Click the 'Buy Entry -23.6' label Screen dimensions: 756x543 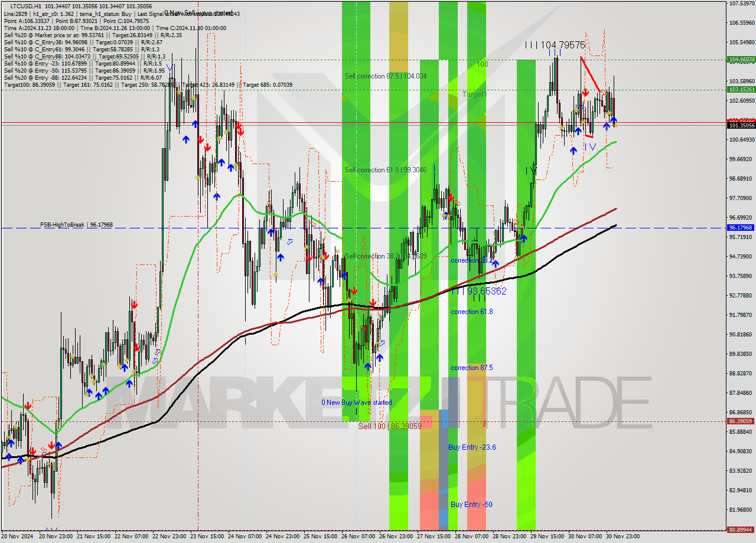point(472,447)
